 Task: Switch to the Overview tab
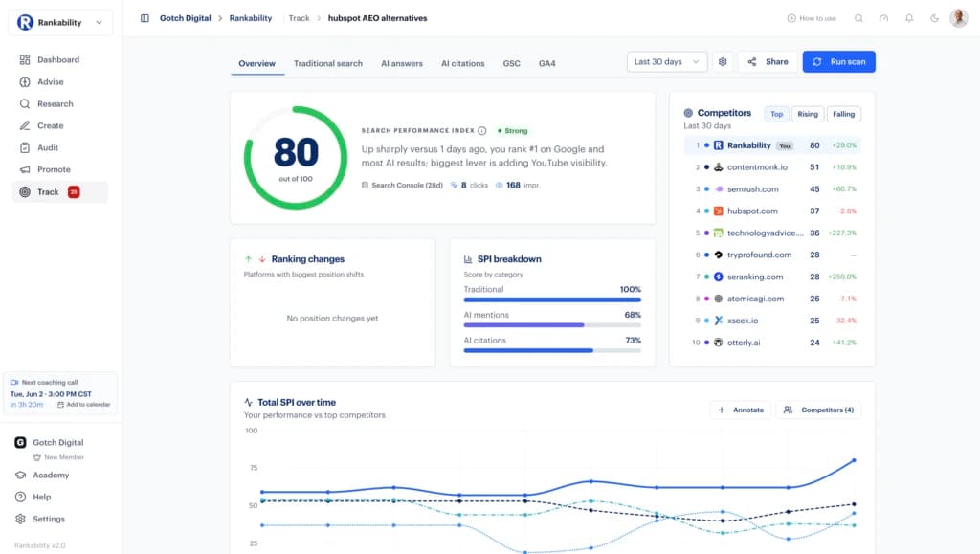[x=256, y=64]
